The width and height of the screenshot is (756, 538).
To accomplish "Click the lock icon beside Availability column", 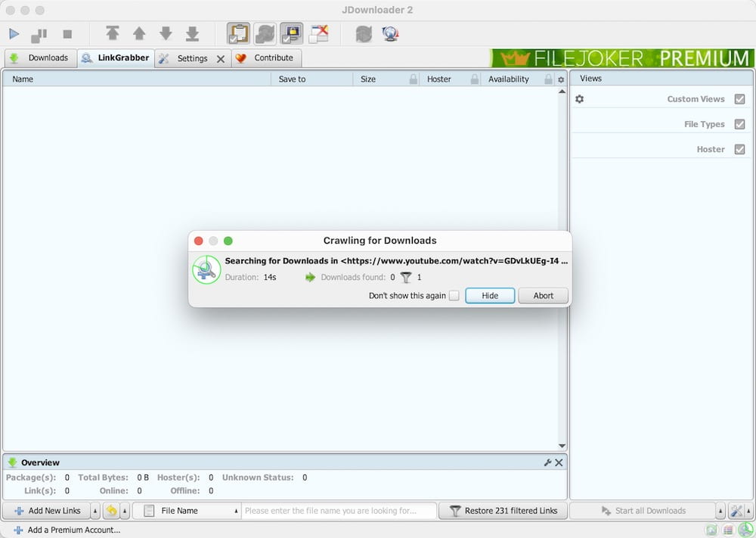I will (x=548, y=79).
